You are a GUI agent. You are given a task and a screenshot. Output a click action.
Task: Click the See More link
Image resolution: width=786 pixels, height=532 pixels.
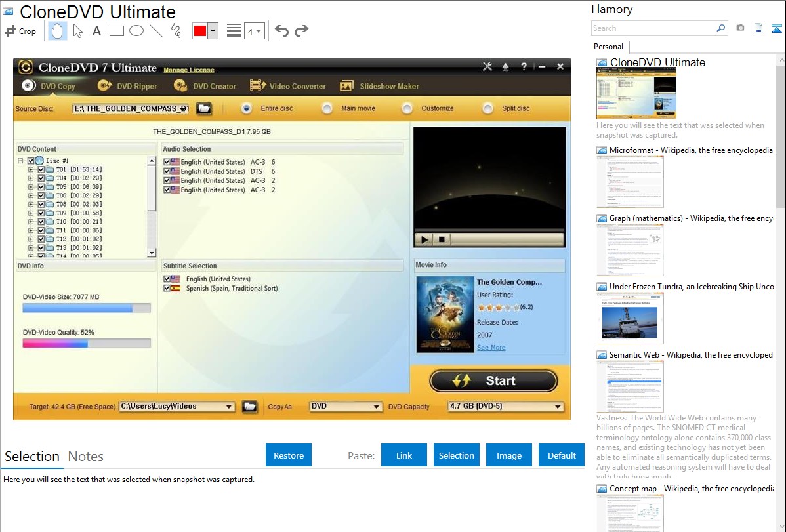pos(491,348)
